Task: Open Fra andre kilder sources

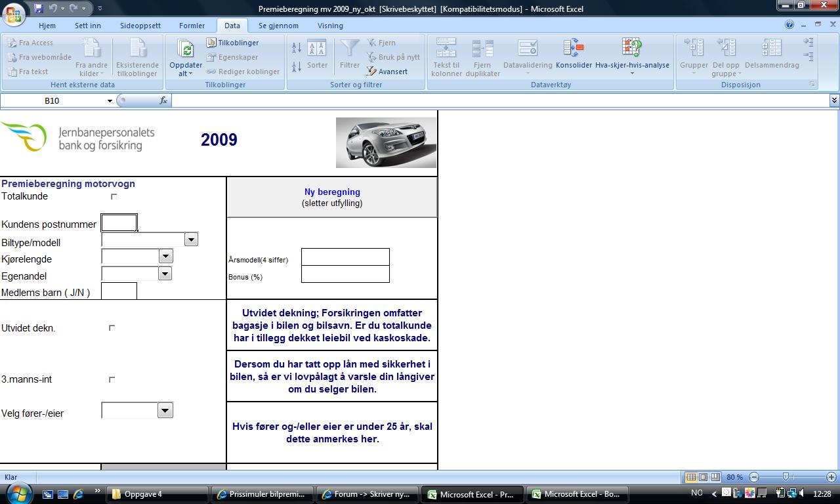Action: pos(91,57)
